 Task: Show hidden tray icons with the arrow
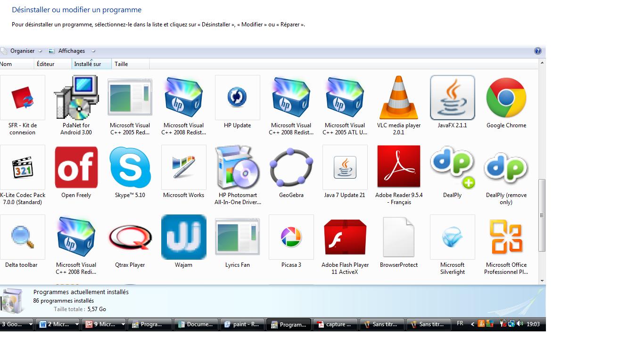click(472, 324)
